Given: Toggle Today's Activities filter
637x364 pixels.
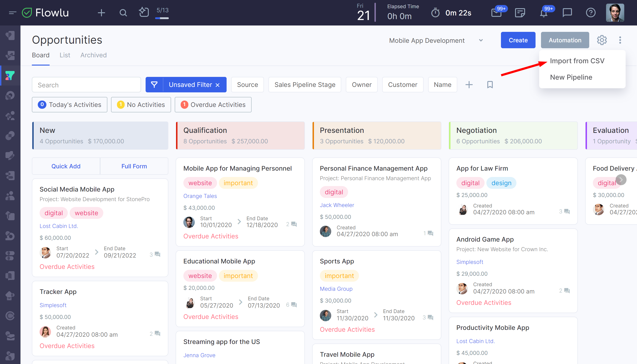Looking at the screenshot, I should 69,104.
